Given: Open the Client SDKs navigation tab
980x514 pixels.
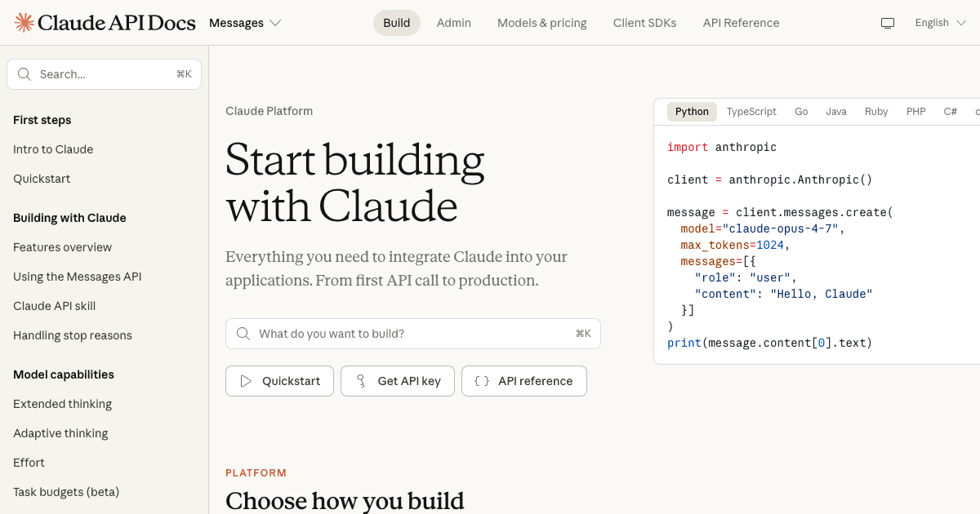Looking at the screenshot, I should pyautogui.click(x=644, y=23).
